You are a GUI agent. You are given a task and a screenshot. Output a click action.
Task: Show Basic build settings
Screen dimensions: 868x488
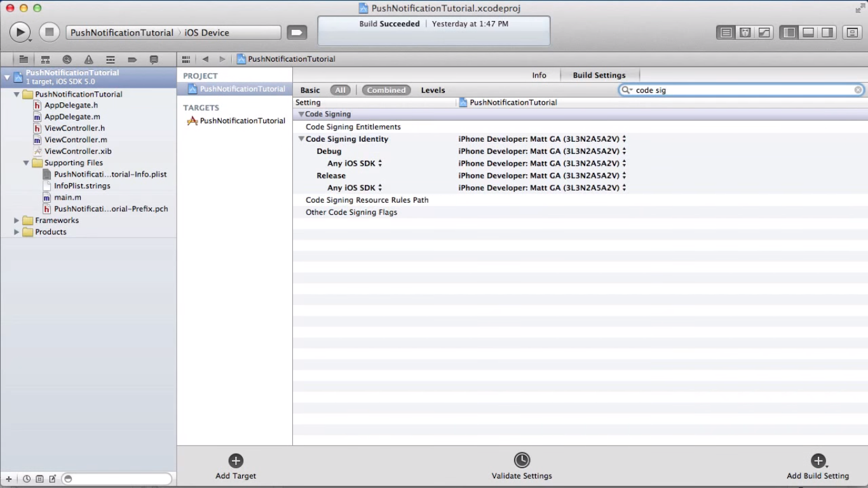[x=310, y=90]
